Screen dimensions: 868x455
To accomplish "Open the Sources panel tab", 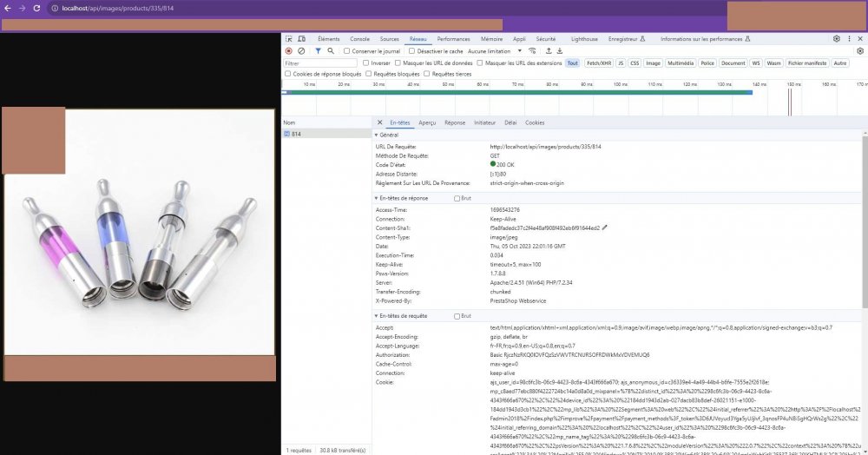I will (389, 39).
